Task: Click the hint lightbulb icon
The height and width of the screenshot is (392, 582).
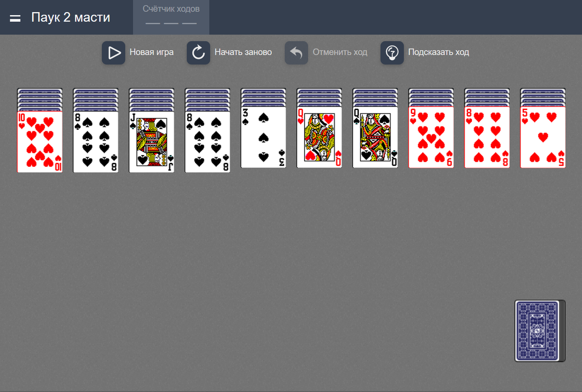Action: (392, 52)
